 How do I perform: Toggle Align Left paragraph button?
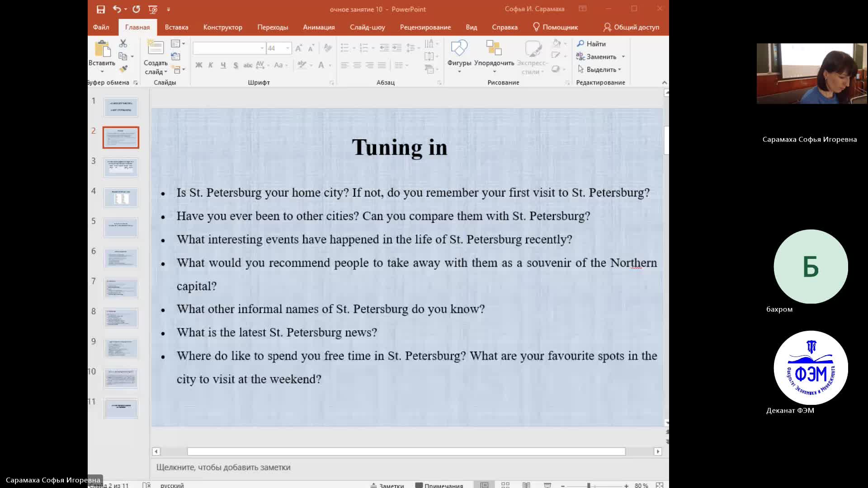point(344,65)
